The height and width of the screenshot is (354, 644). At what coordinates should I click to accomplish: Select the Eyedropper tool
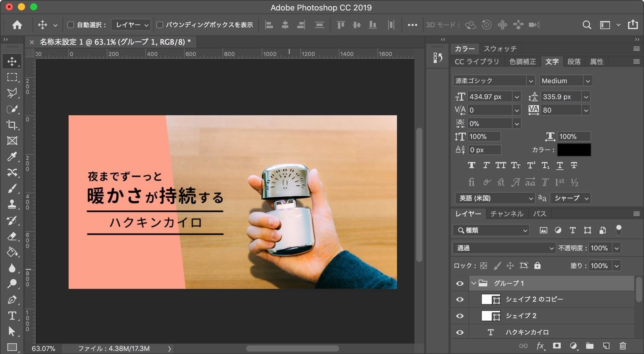click(x=12, y=157)
